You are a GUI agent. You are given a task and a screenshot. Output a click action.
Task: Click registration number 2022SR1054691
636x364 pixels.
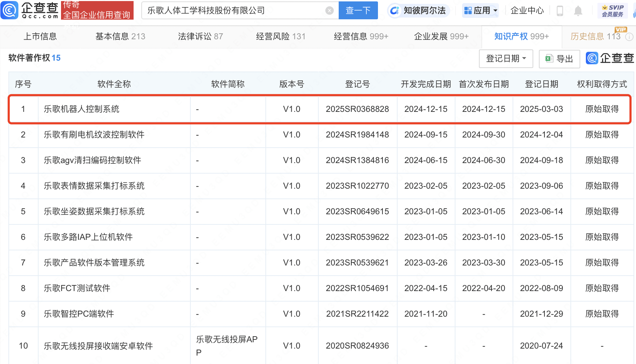coord(357,288)
